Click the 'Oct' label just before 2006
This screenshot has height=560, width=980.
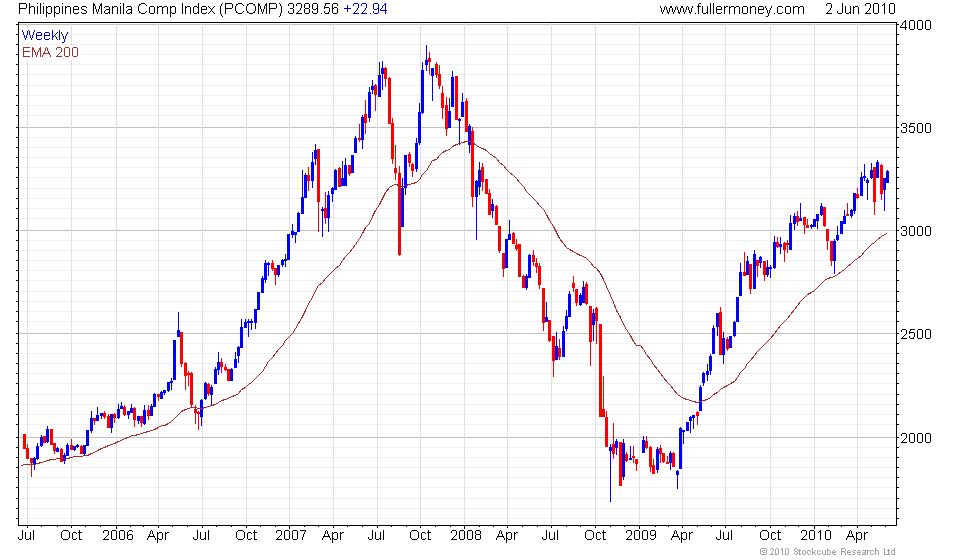tap(71, 536)
